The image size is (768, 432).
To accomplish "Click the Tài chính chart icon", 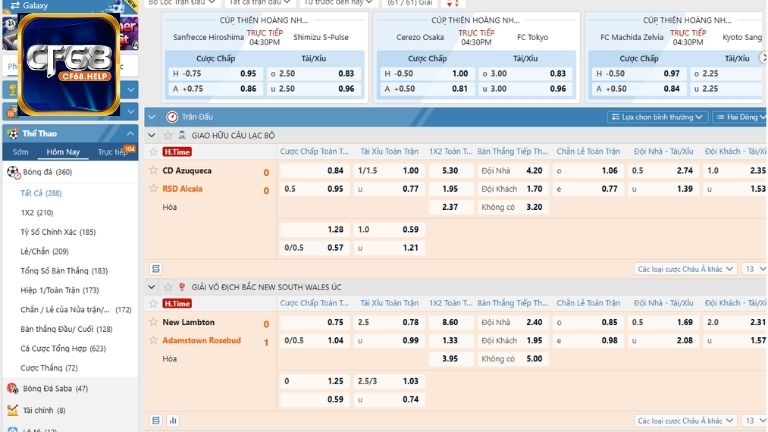I will [x=12, y=410].
